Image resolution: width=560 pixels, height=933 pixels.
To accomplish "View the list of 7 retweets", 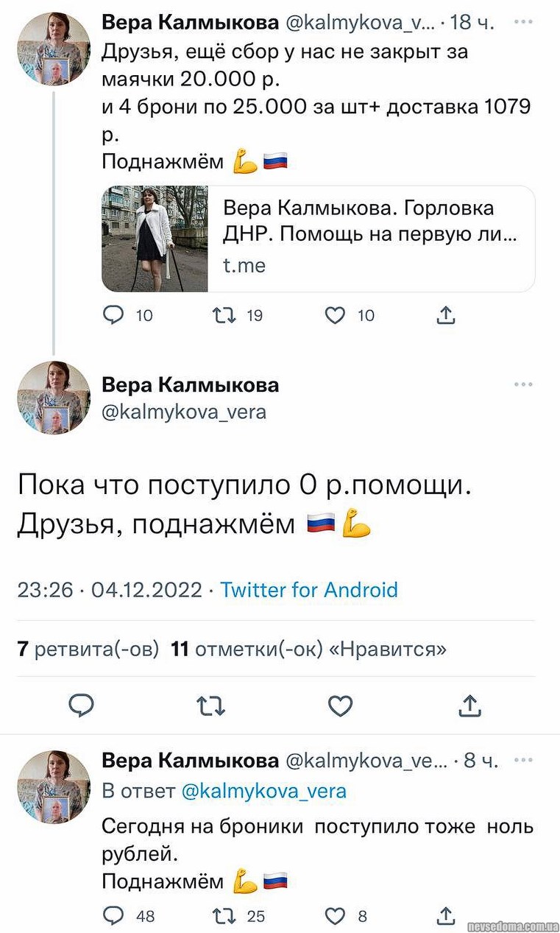I will coord(88,649).
